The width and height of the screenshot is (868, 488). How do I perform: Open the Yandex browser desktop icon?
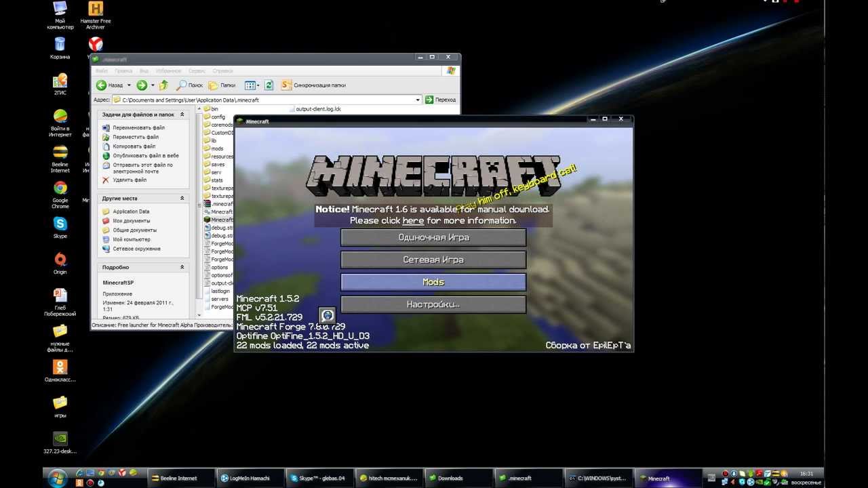coord(96,44)
